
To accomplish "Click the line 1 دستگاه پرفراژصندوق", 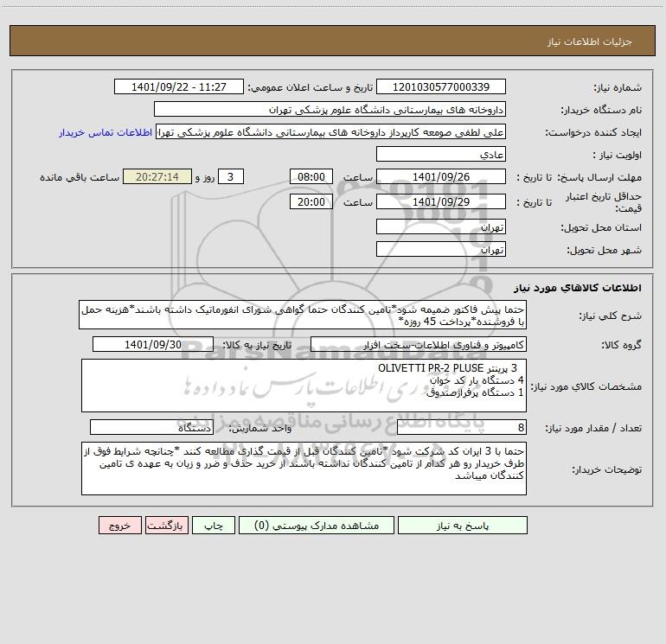I will [475, 392].
